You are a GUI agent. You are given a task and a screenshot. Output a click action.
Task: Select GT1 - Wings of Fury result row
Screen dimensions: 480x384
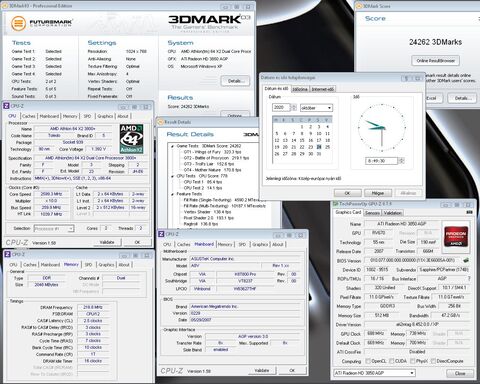(x=212, y=152)
